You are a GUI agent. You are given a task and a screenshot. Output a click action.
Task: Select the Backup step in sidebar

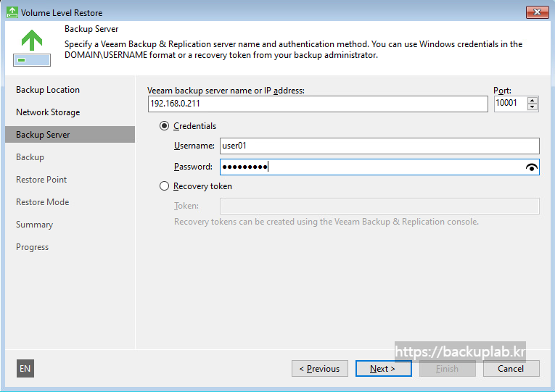(x=30, y=157)
